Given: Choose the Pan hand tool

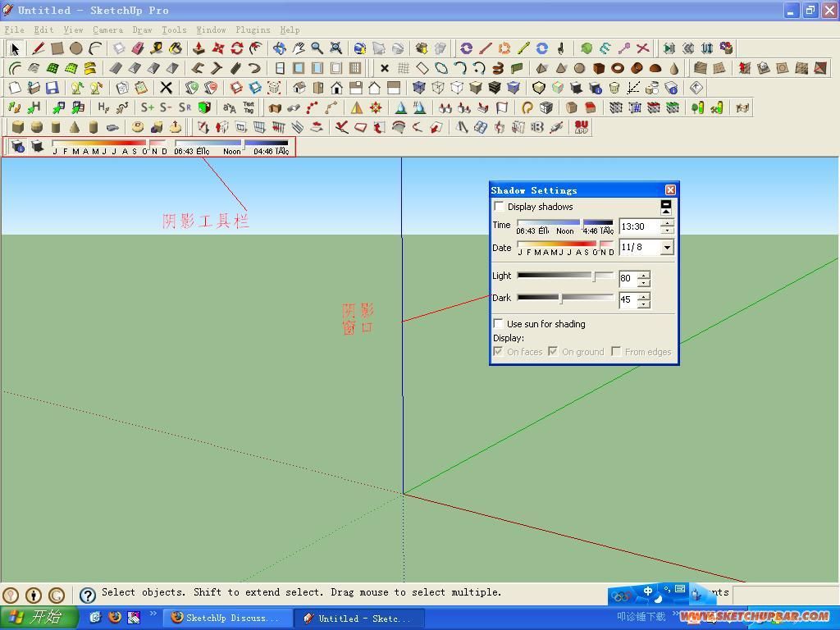Looking at the screenshot, I should click(298, 48).
